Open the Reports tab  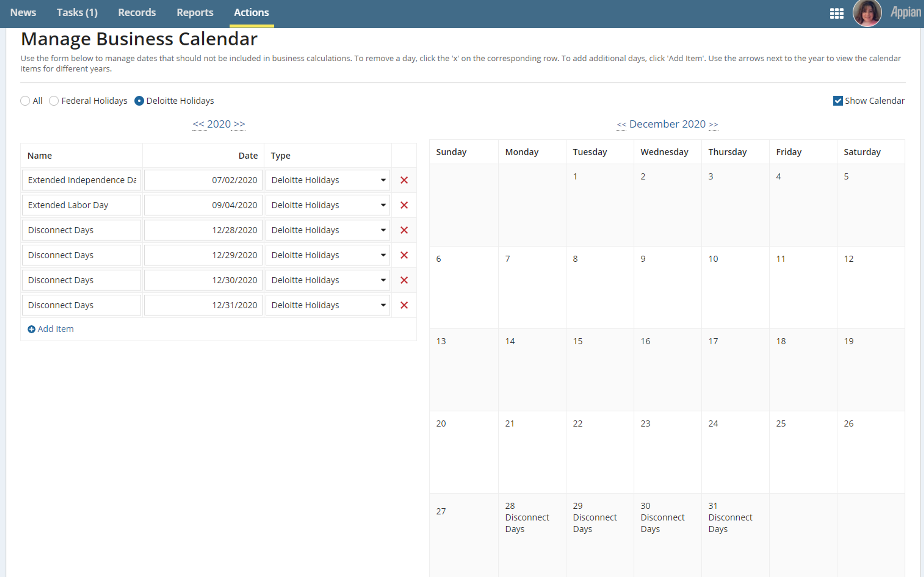[x=195, y=12]
